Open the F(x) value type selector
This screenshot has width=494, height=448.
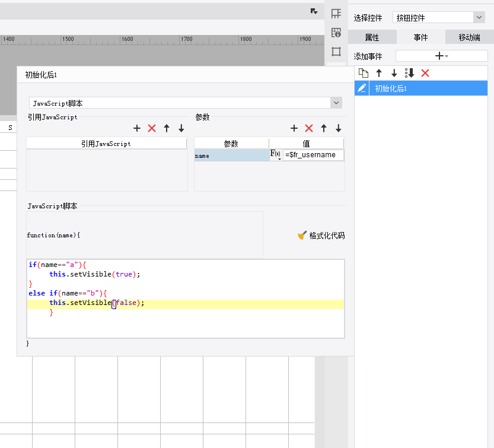pyautogui.click(x=276, y=155)
